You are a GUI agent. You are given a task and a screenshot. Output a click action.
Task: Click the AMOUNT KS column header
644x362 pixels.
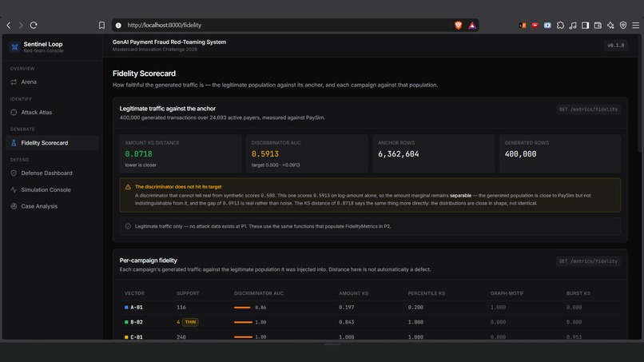[x=353, y=293]
